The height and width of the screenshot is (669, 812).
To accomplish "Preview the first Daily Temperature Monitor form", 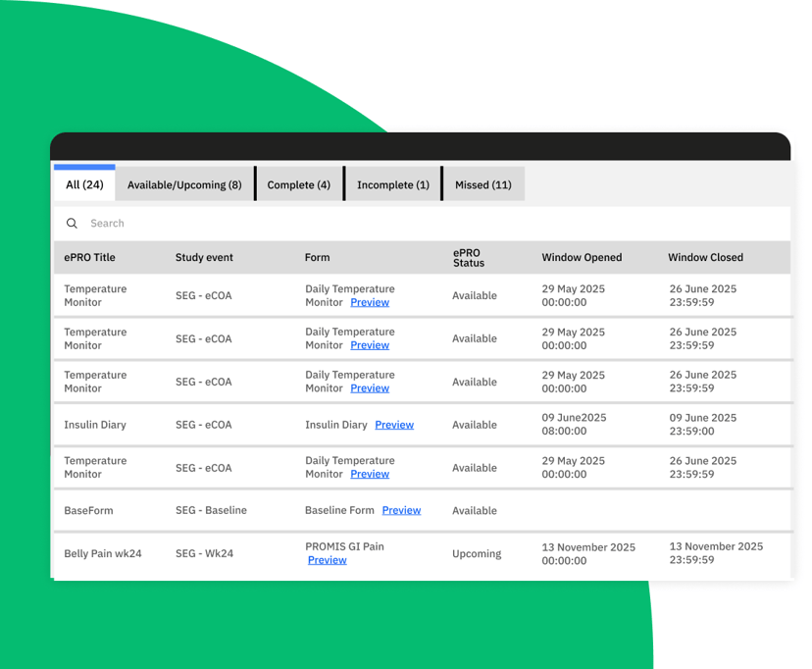I will pos(370,302).
